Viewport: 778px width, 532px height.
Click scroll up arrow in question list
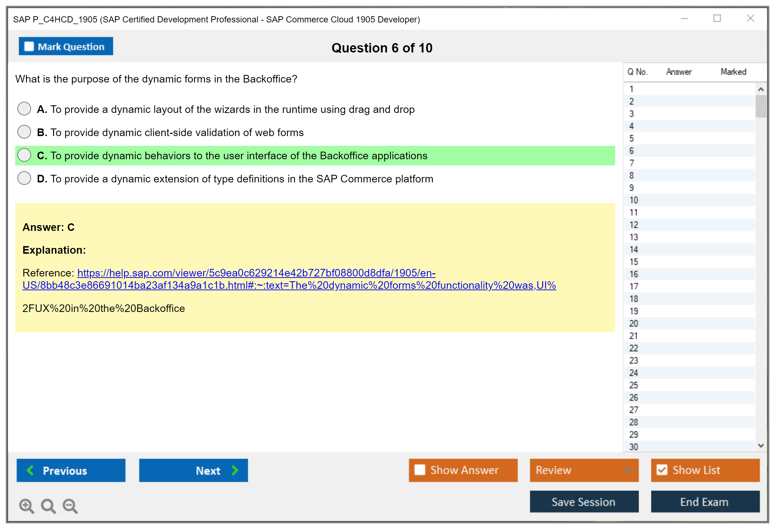click(x=761, y=89)
